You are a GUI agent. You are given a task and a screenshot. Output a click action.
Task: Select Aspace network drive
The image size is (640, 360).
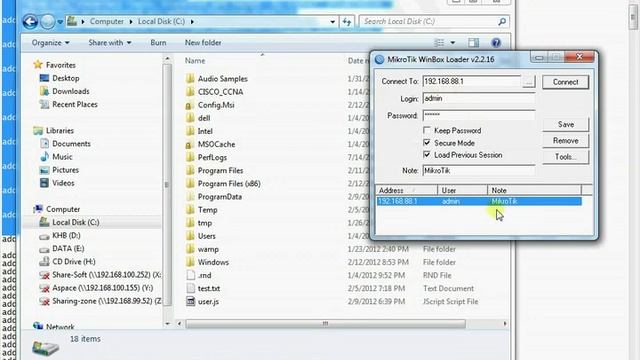pos(102,288)
